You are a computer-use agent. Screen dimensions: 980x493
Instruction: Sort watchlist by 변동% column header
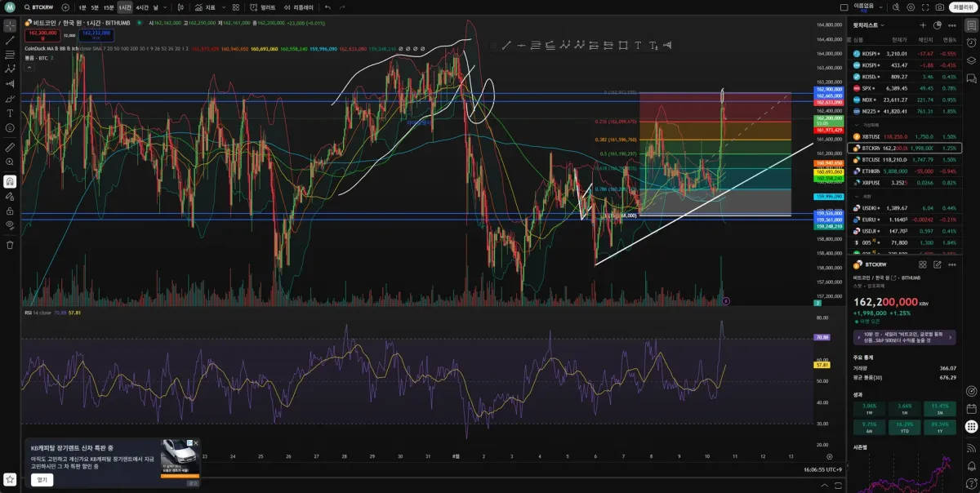tap(949, 38)
